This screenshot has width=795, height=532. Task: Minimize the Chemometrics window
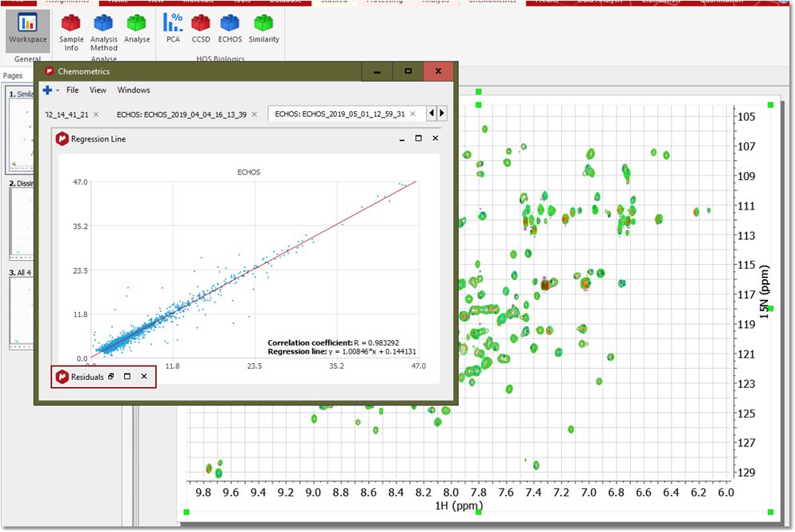pos(377,71)
